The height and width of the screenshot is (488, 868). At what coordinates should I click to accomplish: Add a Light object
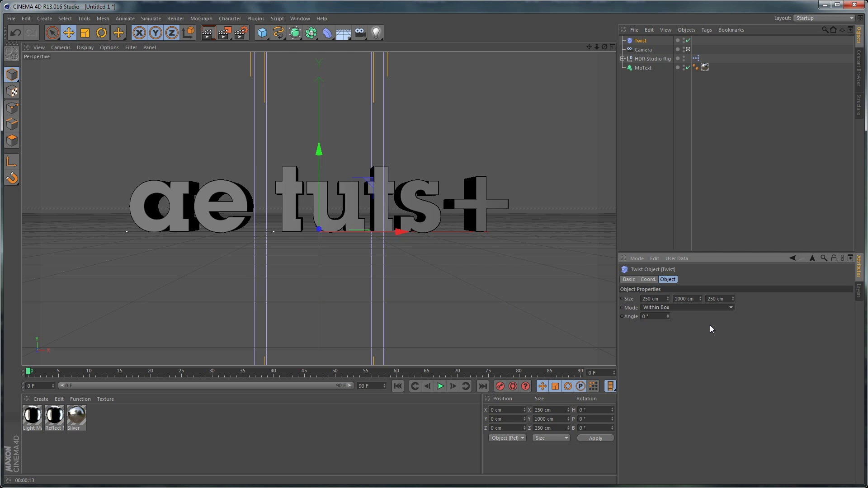pyautogui.click(x=376, y=33)
